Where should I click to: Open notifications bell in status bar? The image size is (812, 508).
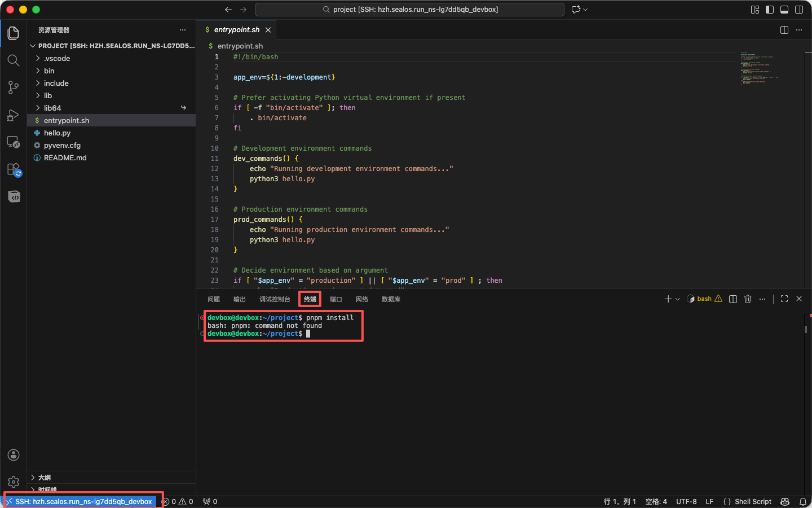803,502
